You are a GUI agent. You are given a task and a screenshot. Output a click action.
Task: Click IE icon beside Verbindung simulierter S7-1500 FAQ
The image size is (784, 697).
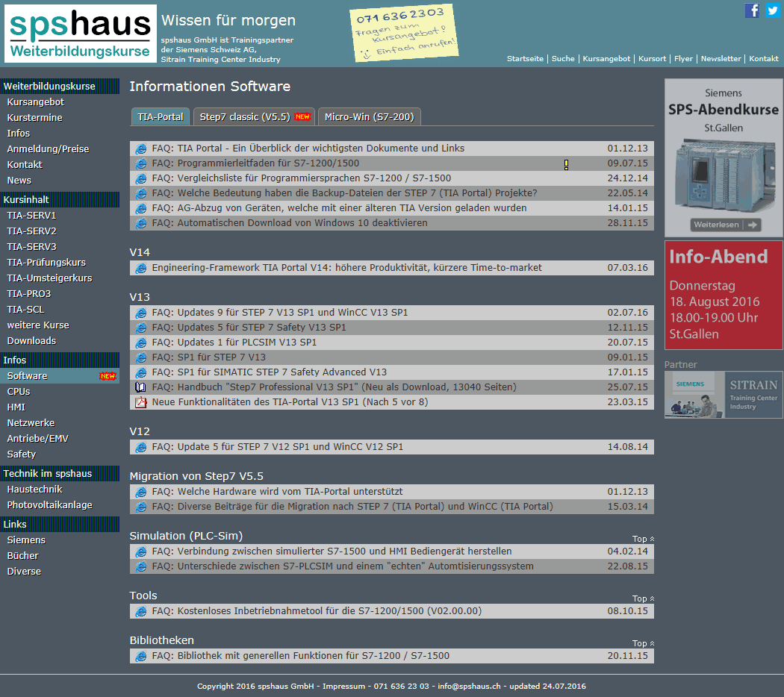point(141,551)
